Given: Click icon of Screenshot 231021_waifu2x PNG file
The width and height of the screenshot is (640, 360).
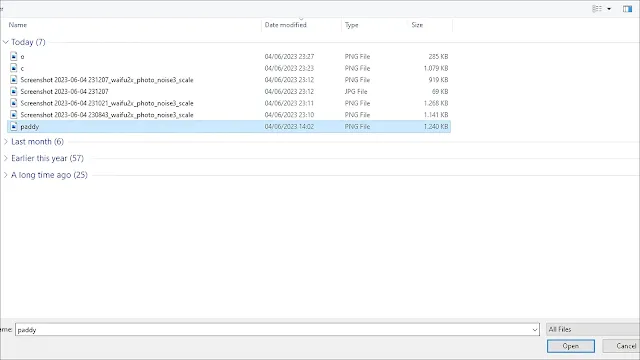Looking at the screenshot, I should [x=14, y=103].
